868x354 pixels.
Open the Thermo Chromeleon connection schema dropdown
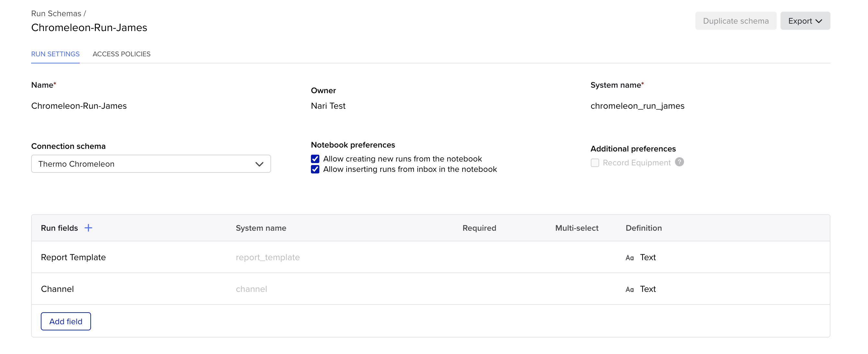(151, 164)
